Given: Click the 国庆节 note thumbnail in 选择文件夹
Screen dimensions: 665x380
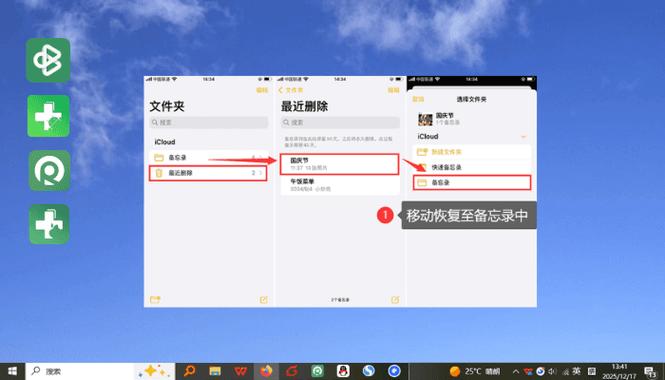Looking at the screenshot, I should tap(425, 119).
